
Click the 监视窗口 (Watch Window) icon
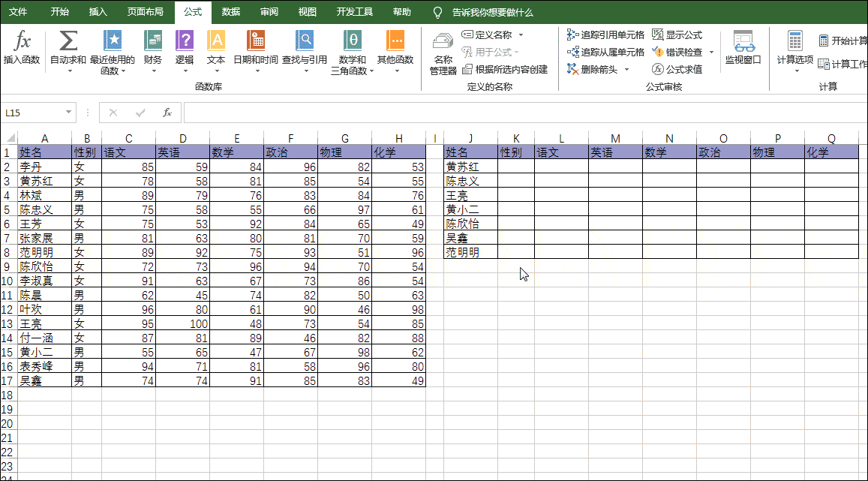743,50
